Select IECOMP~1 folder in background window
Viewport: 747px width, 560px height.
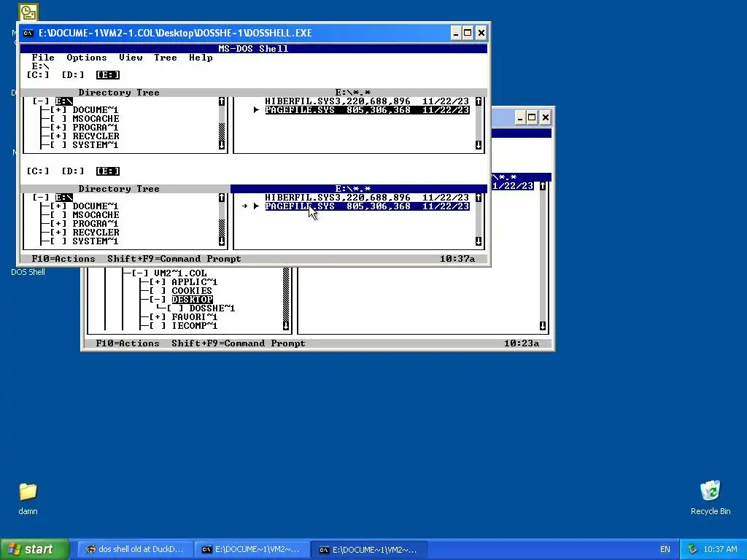[x=194, y=326]
